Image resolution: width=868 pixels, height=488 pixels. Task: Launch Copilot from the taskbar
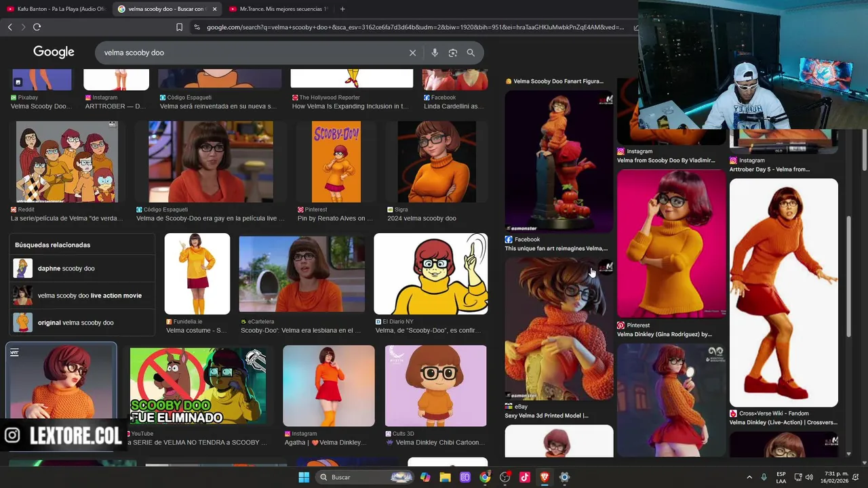425,477
